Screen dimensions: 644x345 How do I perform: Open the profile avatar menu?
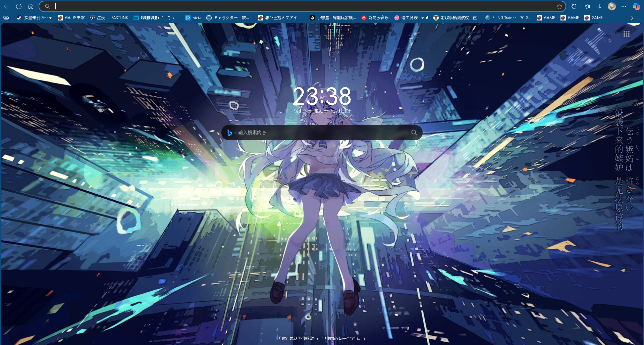[612, 6]
